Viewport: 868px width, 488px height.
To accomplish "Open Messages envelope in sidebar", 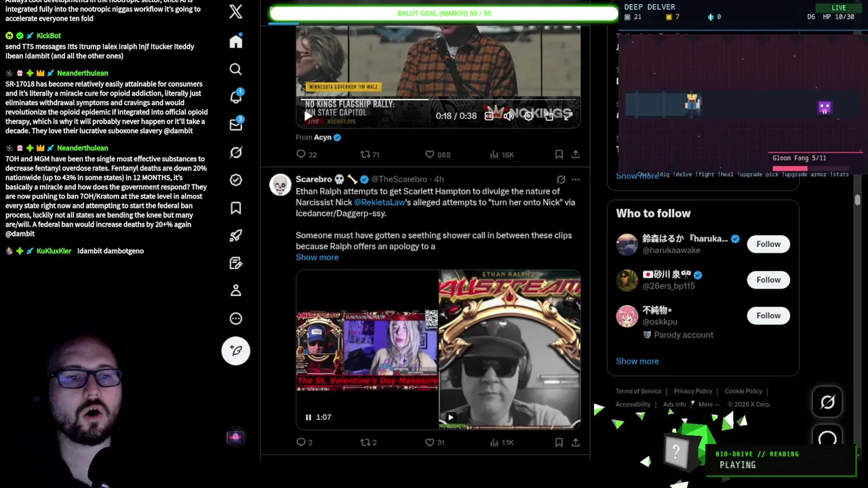I will click(x=235, y=125).
